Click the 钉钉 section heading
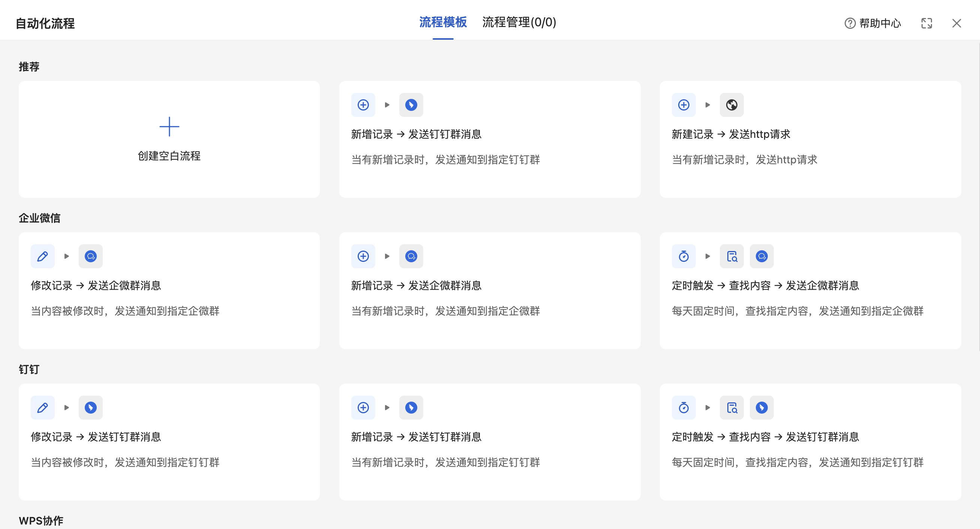 tap(29, 370)
